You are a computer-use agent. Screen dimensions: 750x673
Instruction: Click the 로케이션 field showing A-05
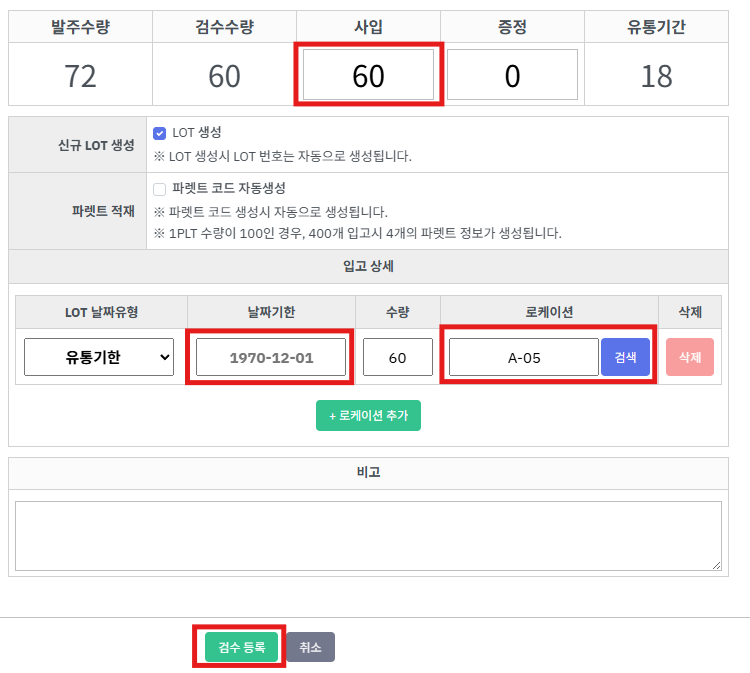[524, 357]
